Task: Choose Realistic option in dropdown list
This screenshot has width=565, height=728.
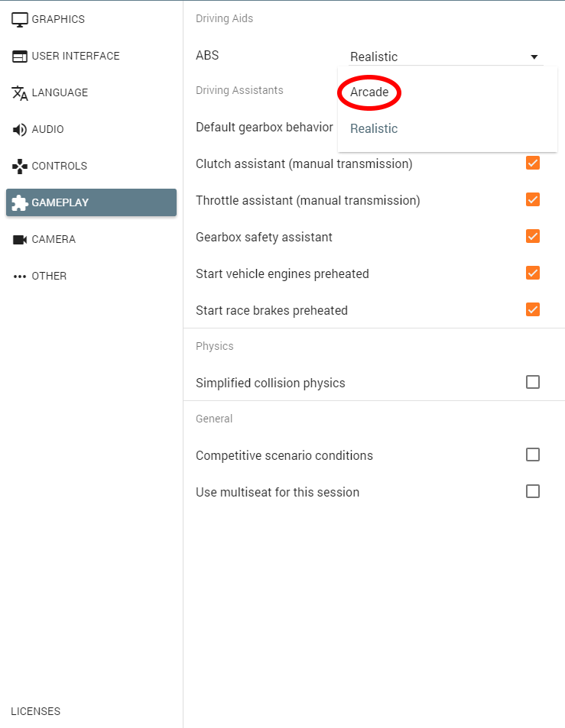Action: pos(374,128)
